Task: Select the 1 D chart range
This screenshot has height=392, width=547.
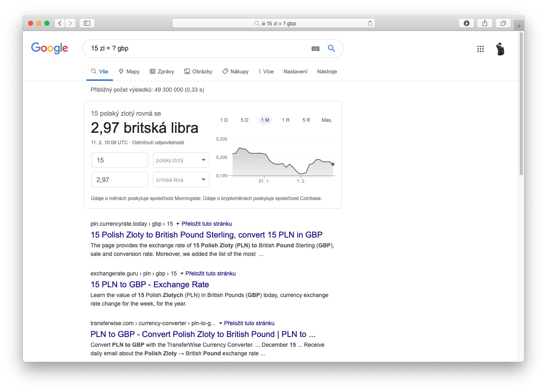Action: pyautogui.click(x=224, y=120)
